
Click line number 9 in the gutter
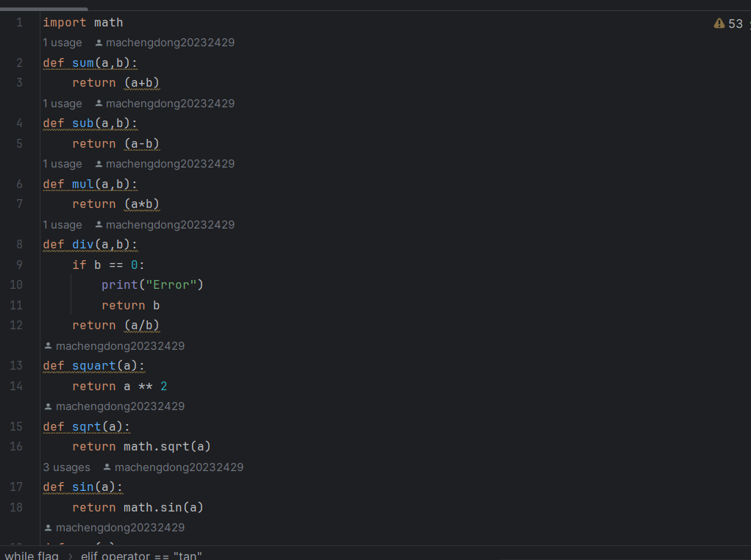point(19,265)
